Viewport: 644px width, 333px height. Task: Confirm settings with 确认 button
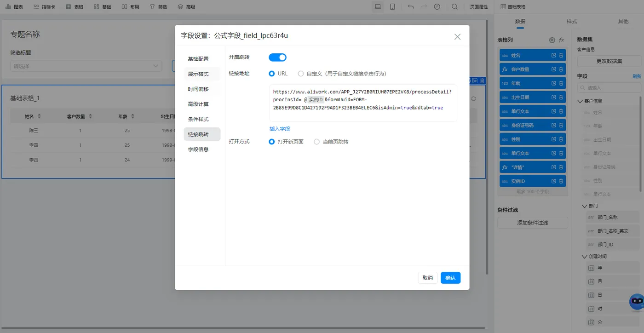[450, 278]
